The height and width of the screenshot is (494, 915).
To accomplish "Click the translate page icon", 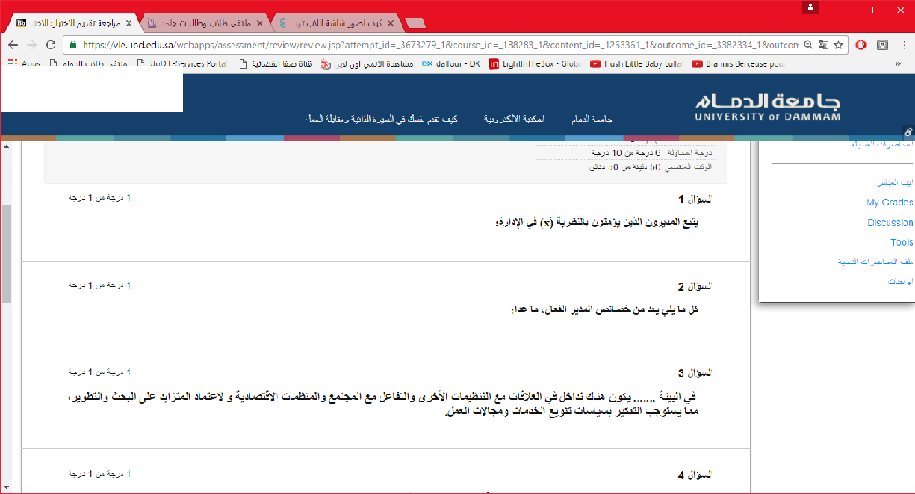I will pos(823,45).
